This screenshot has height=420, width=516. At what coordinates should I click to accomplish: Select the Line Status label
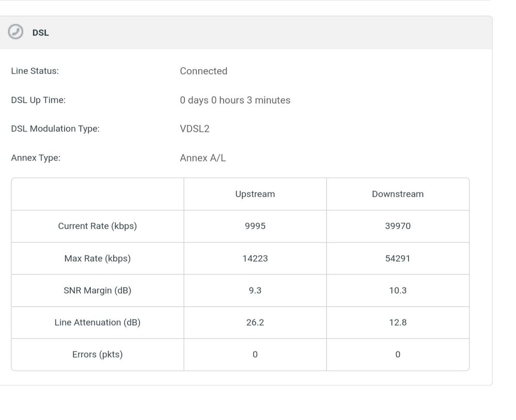(35, 71)
